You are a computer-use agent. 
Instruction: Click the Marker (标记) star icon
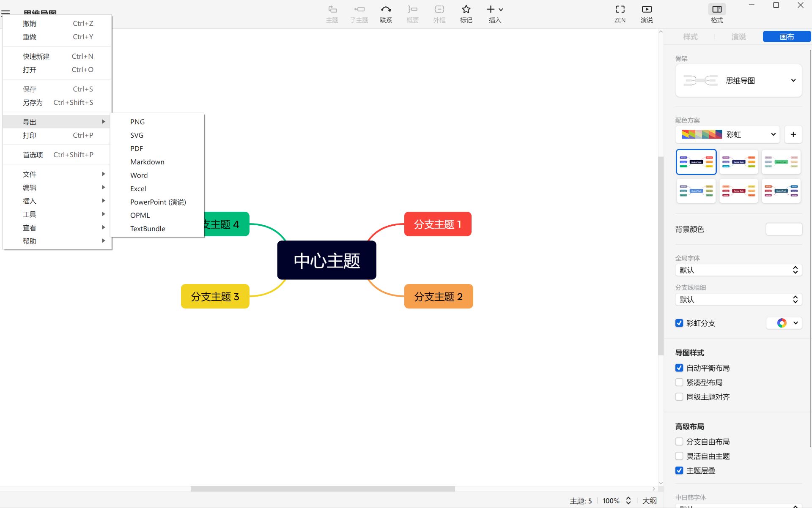click(466, 10)
